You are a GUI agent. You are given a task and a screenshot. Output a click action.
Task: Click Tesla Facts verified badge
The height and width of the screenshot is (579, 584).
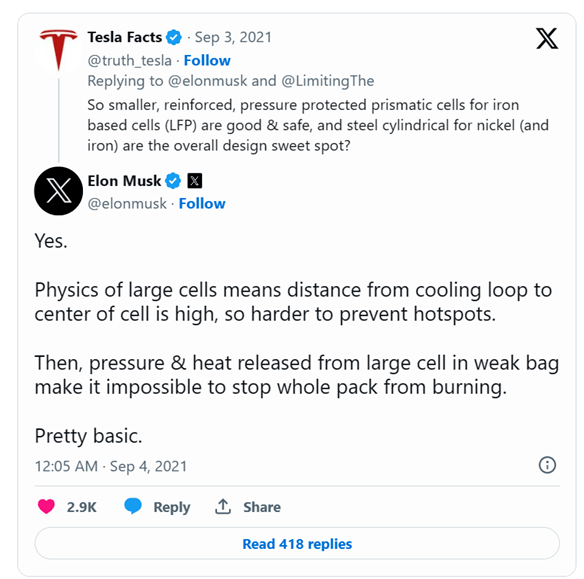click(x=174, y=37)
